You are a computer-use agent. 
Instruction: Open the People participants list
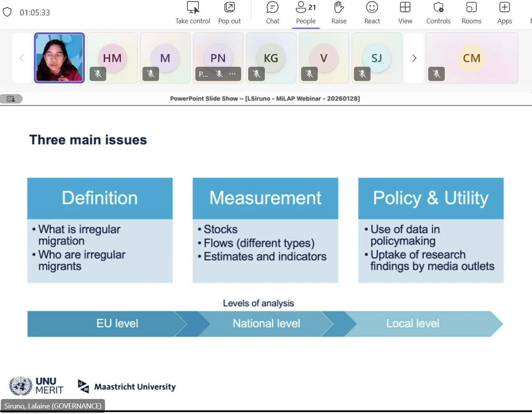coord(305,8)
